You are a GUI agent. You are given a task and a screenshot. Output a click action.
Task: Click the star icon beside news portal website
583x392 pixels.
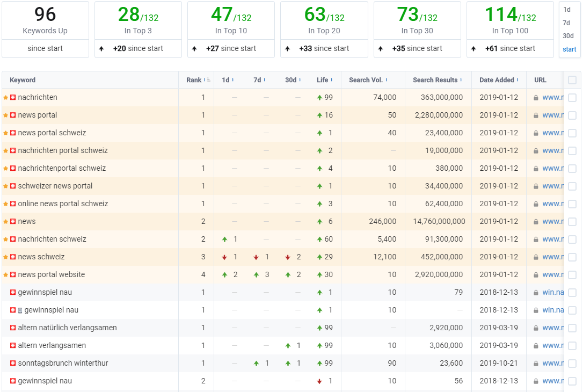point(5,275)
